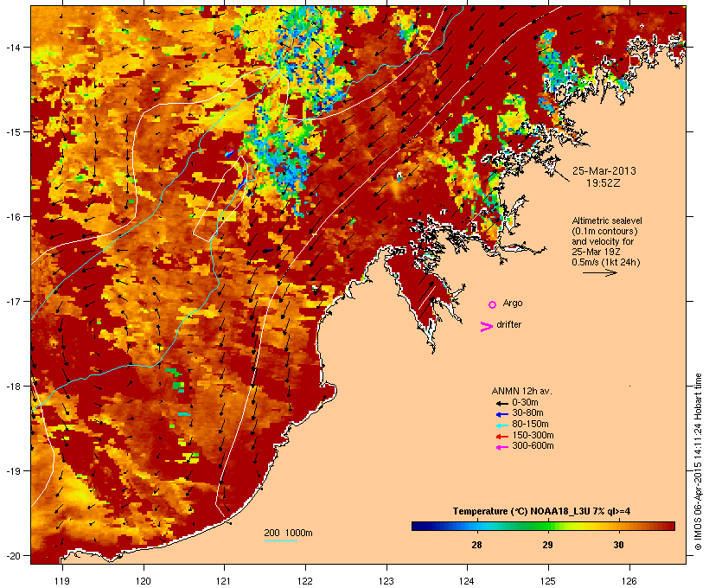Click the IMOS copyright timestamp text
Viewport: 709px width, 588px height.
(698, 462)
